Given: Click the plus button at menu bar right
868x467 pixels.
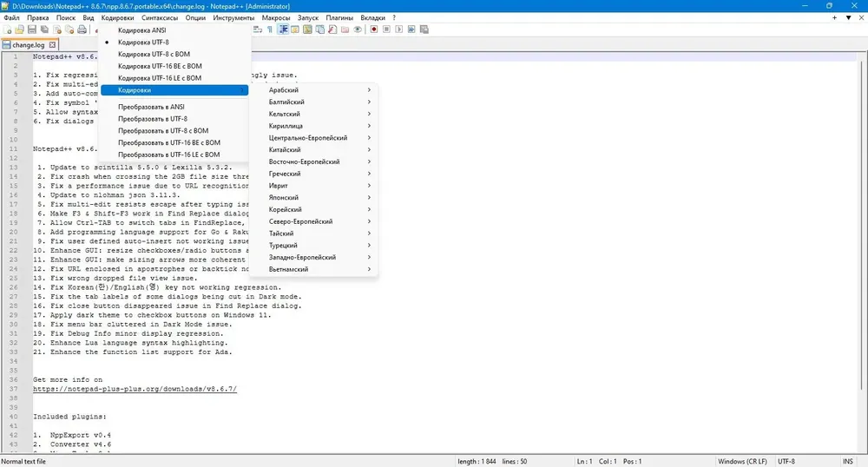Looking at the screenshot, I should [x=834, y=17].
